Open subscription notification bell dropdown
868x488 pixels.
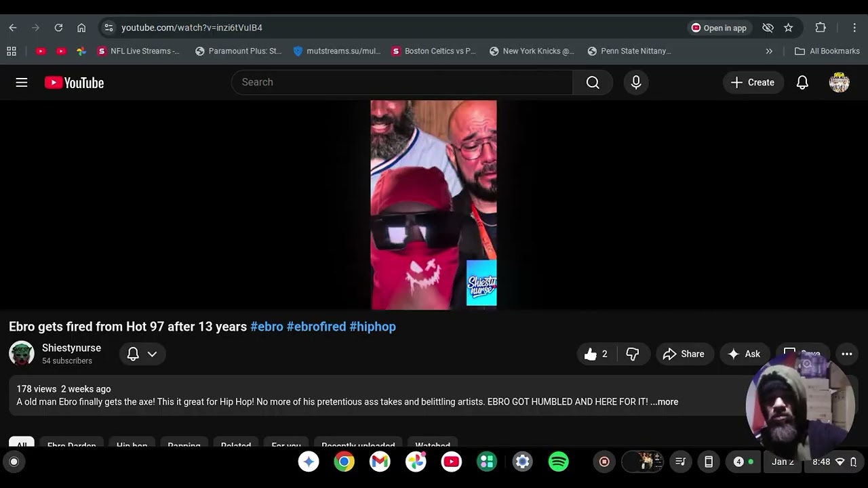tap(142, 354)
